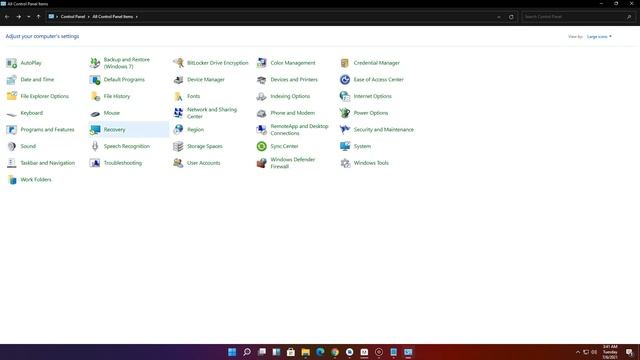Open the Default Programs icon

[95, 80]
